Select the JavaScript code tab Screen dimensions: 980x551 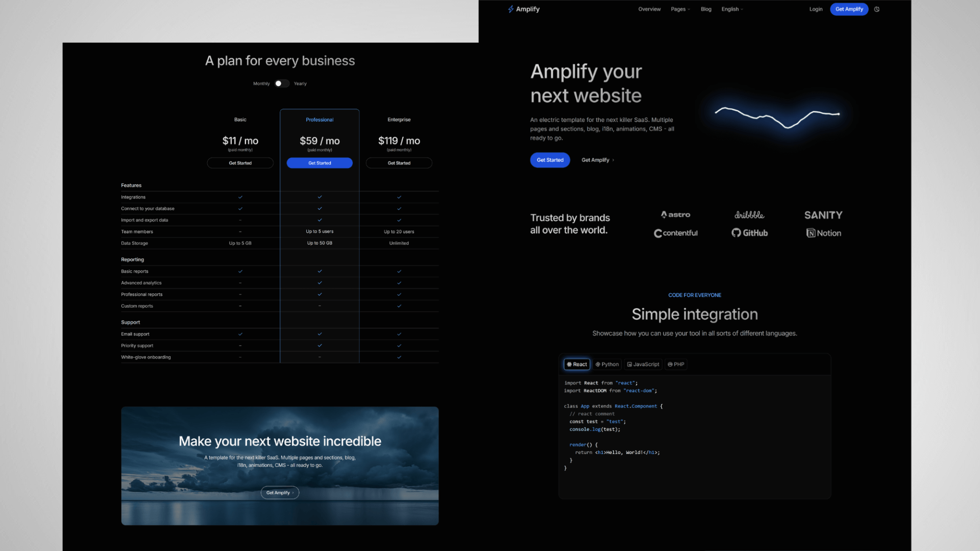[643, 364]
